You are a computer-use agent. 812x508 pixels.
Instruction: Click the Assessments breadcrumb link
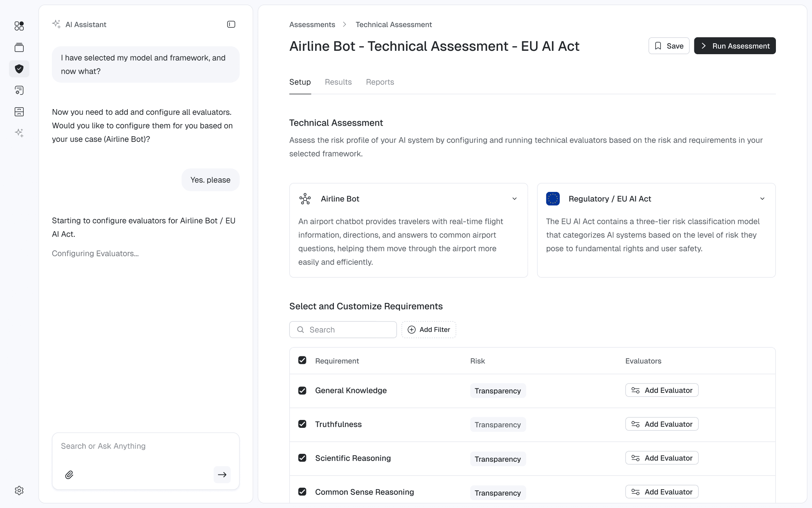312,24
